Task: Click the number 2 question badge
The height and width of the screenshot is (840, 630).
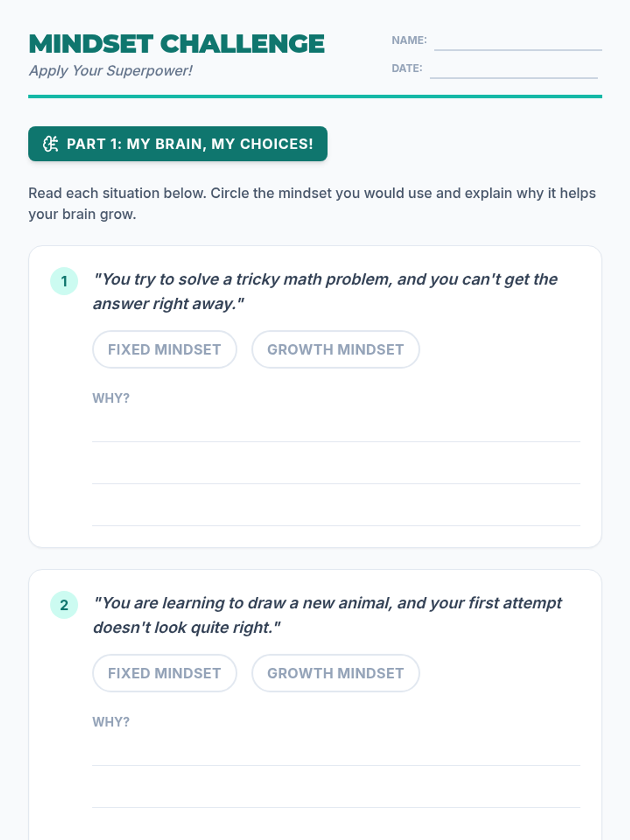Action: tap(64, 605)
